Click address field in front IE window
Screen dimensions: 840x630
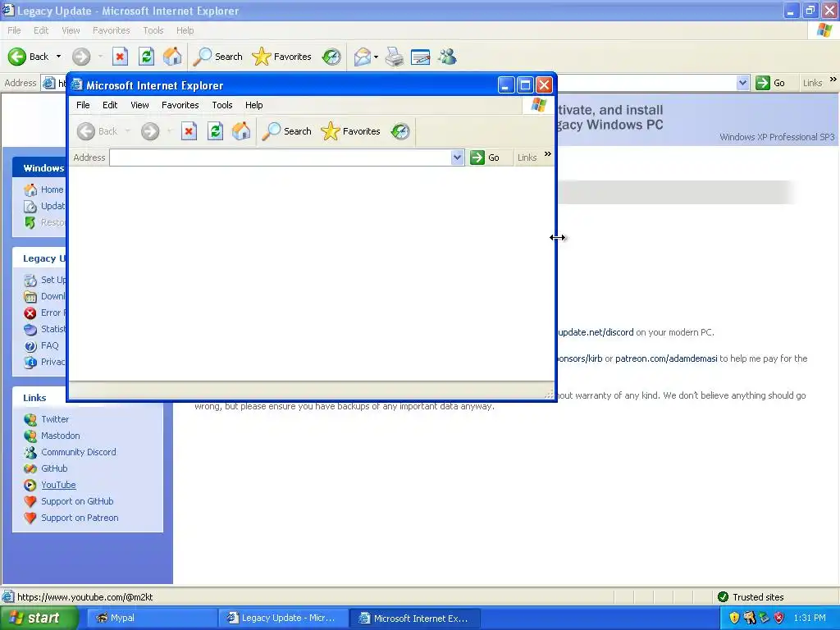[281, 157]
